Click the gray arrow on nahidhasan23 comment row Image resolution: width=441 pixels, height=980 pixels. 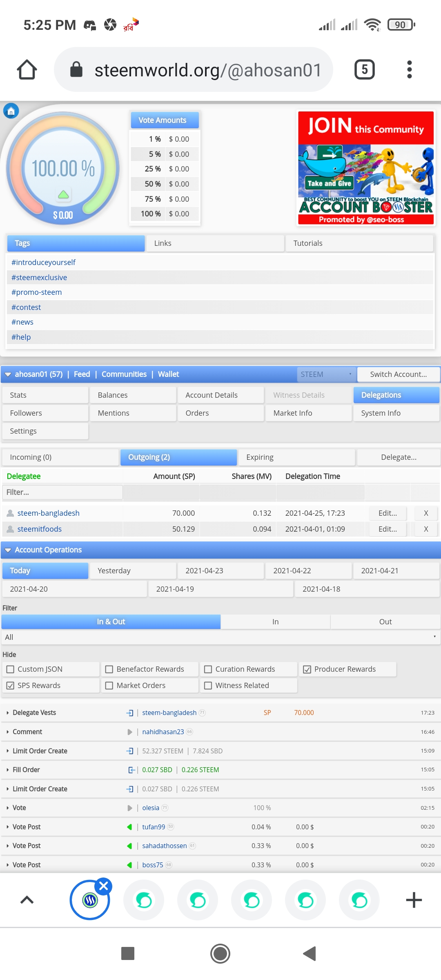pyautogui.click(x=130, y=732)
